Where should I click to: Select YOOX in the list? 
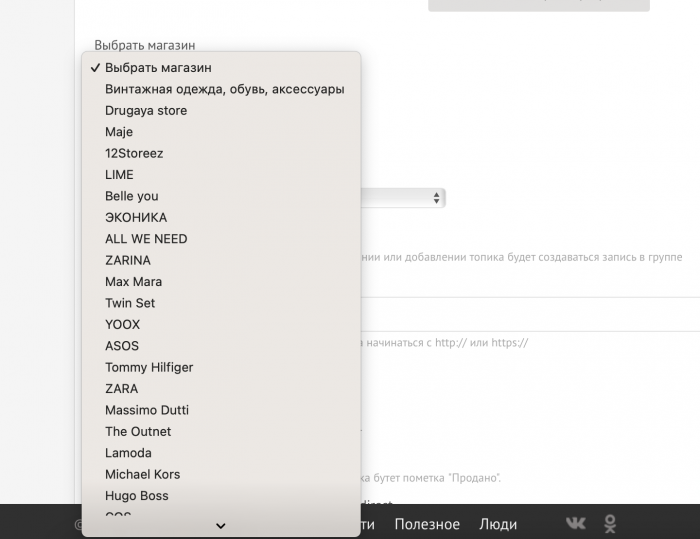click(221, 325)
